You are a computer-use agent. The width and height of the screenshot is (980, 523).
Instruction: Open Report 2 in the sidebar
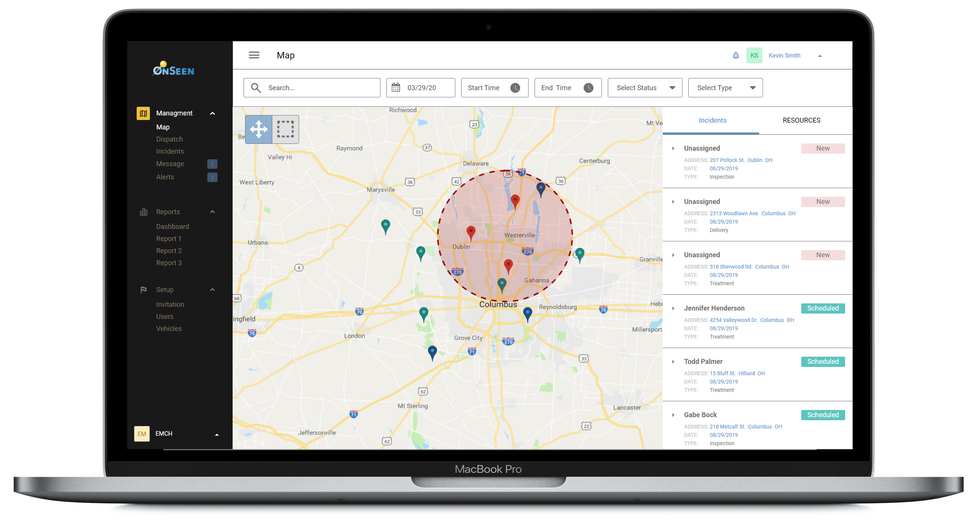pyautogui.click(x=169, y=251)
